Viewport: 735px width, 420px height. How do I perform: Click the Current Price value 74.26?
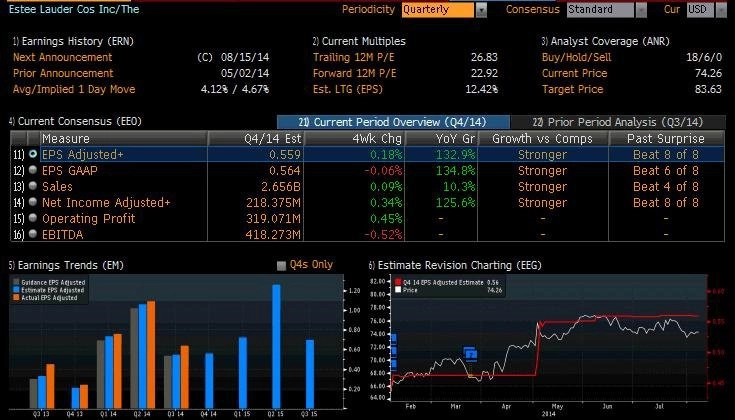point(708,73)
